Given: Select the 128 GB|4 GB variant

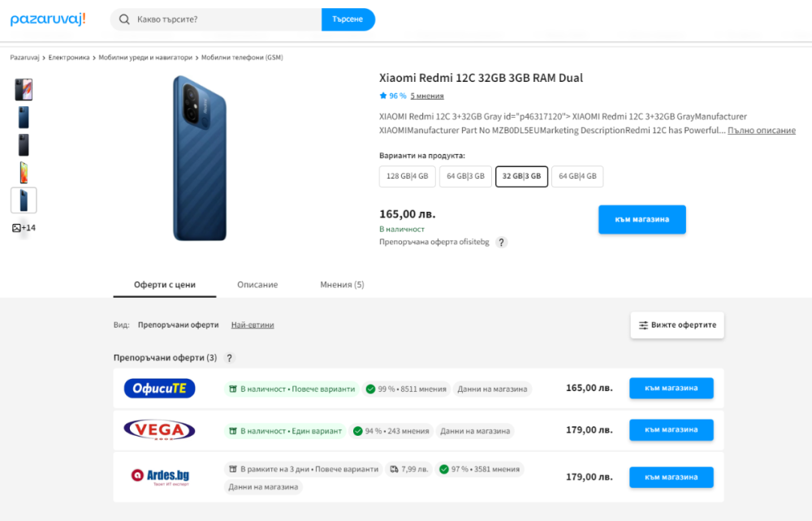Looking at the screenshot, I should coord(408,176).
